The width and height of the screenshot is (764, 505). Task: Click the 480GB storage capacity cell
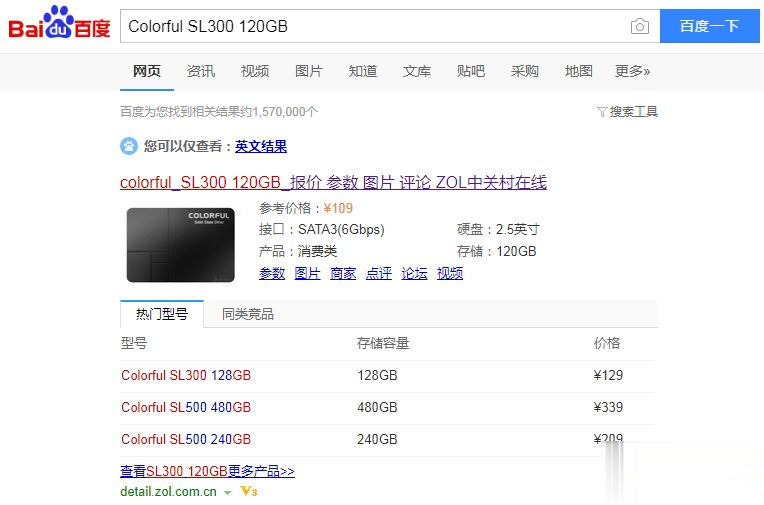[377, 407]
